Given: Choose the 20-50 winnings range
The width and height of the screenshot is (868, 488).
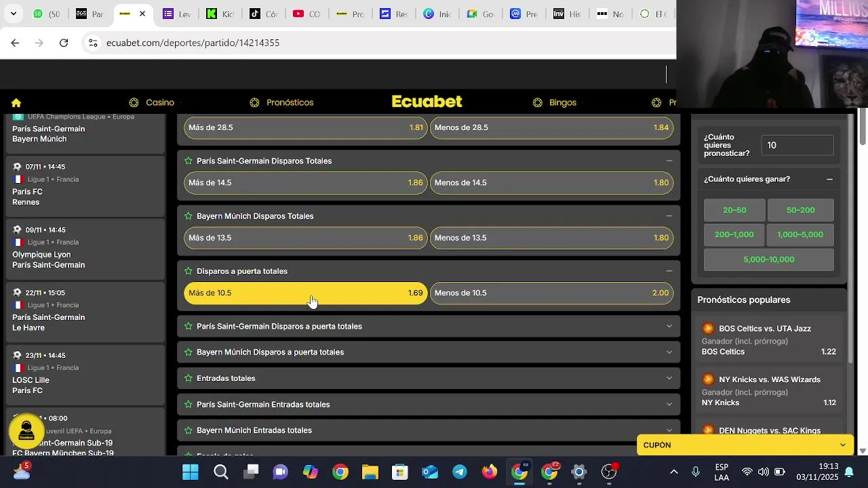Looking at the screenshot, I should (734, 210).
